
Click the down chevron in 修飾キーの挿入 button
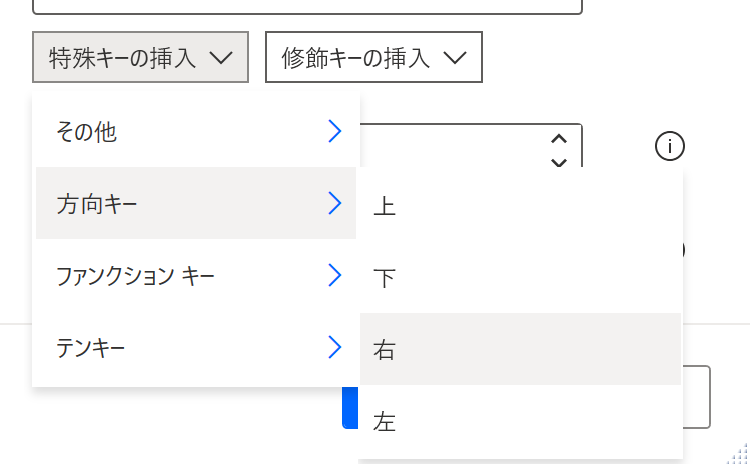pyautogui.click(x=455, y=58)
